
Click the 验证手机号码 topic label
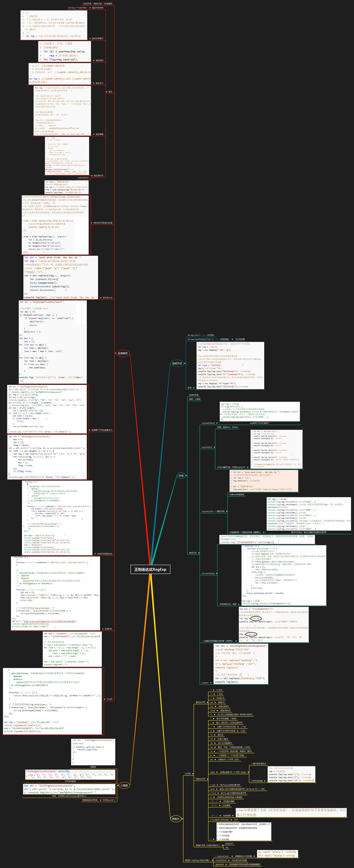98,8
